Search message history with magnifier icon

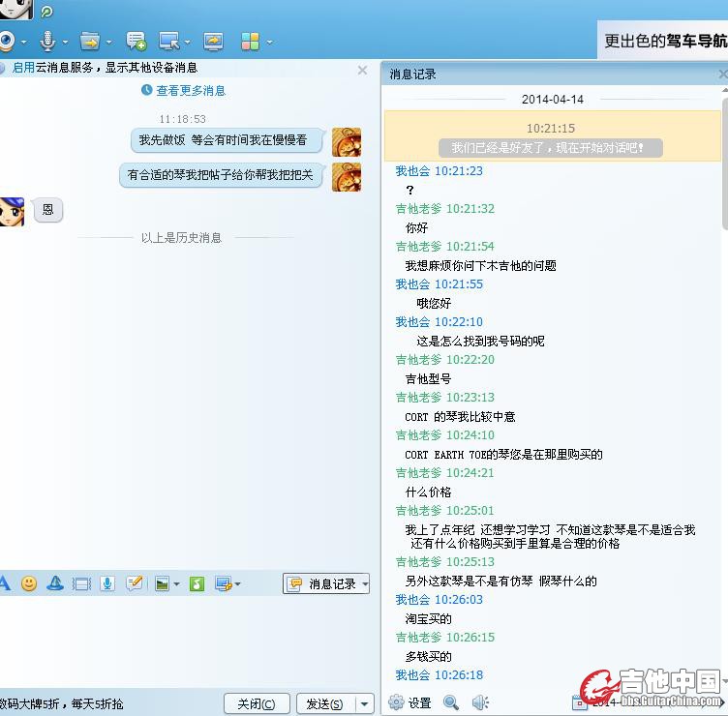click(x=451, y=702)
